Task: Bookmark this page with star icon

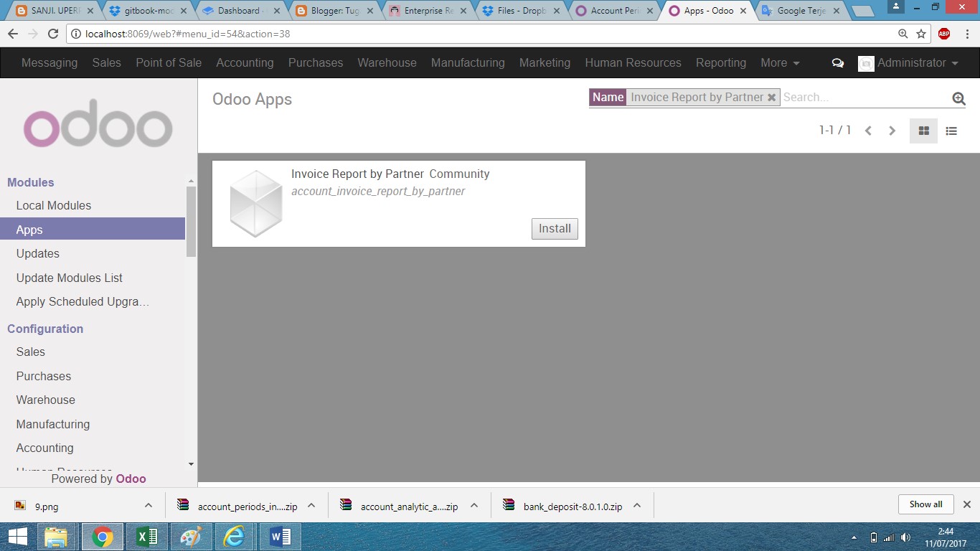Action: (x=921, y=34)
